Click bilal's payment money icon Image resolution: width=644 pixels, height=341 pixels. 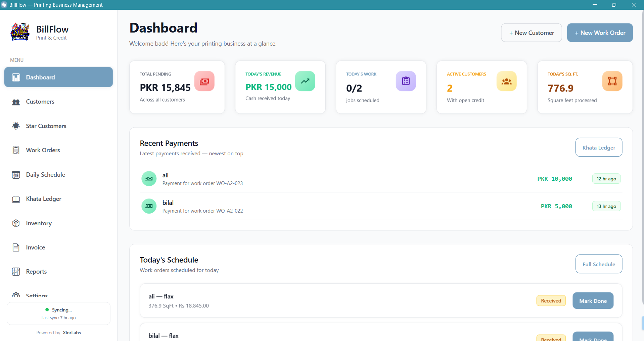(x=149, y=206)
